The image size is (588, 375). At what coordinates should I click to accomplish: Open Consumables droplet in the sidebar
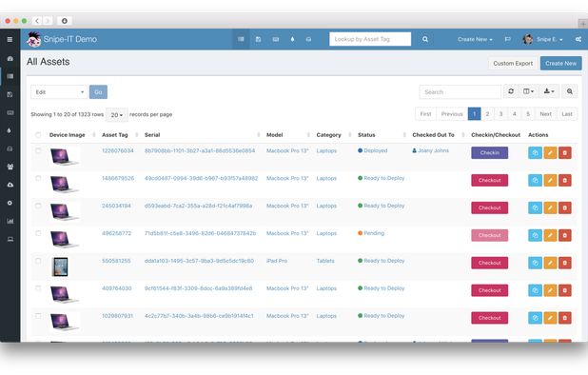click(10, 130)
